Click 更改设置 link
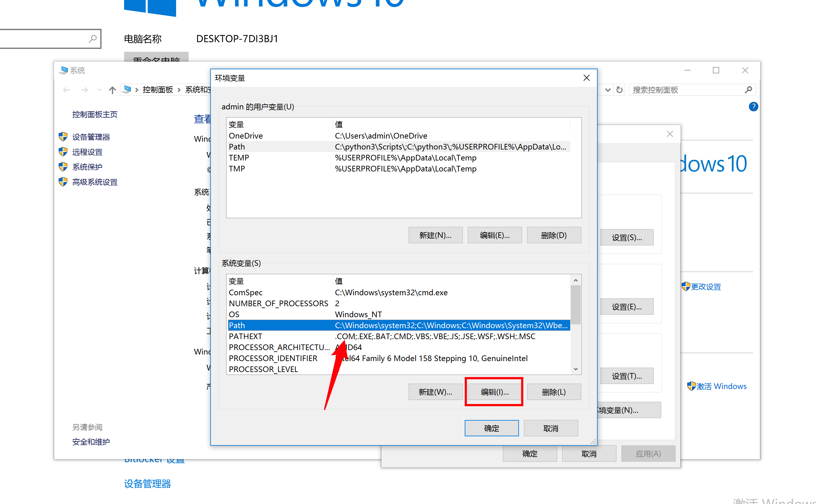This screenshot has height=504, width=816. (705, 286)
